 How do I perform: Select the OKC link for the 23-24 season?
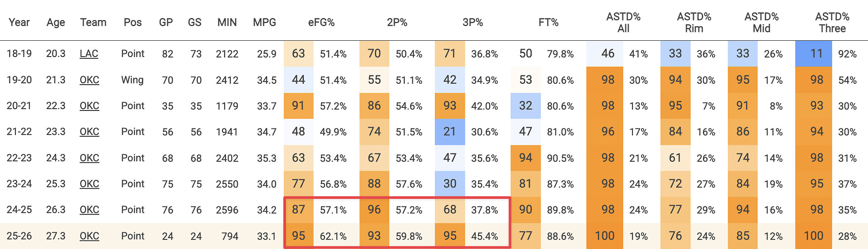coord(89,184)
